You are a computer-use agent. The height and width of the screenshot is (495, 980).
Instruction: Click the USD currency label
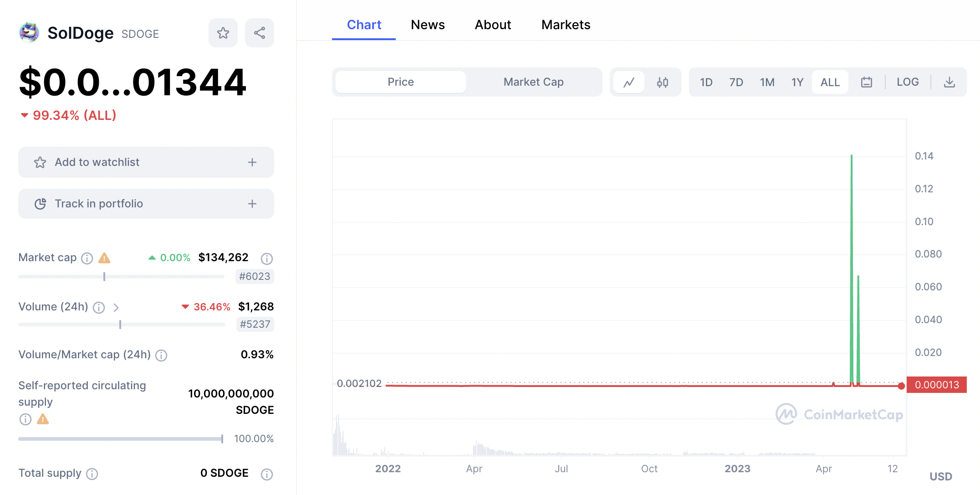point(941,476)
